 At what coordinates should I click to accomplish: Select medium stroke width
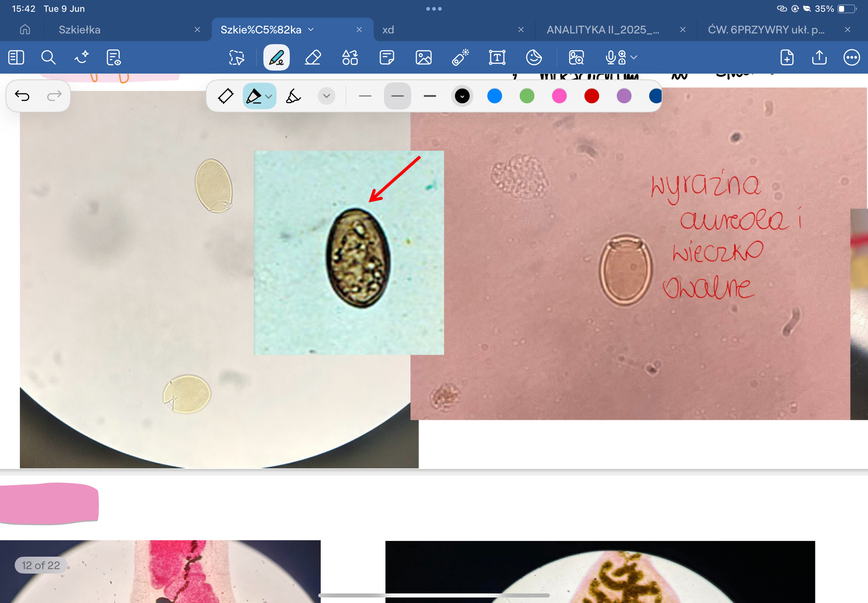pyautogui.click(x=398, y=96)
